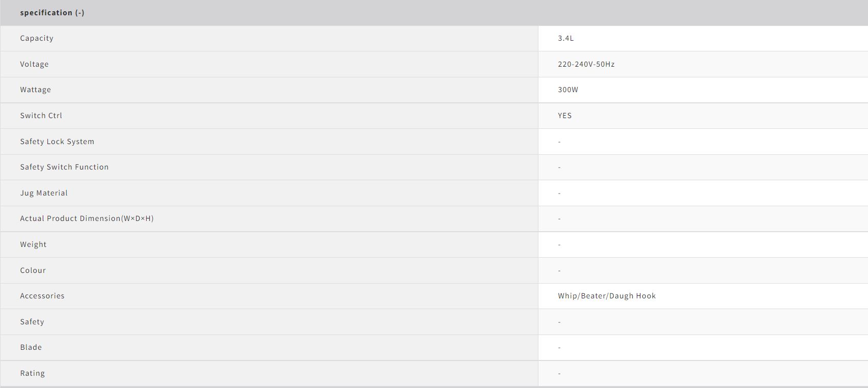Click the Safety row label
Viewport: 868px width, 388px height.
point(32,322)
